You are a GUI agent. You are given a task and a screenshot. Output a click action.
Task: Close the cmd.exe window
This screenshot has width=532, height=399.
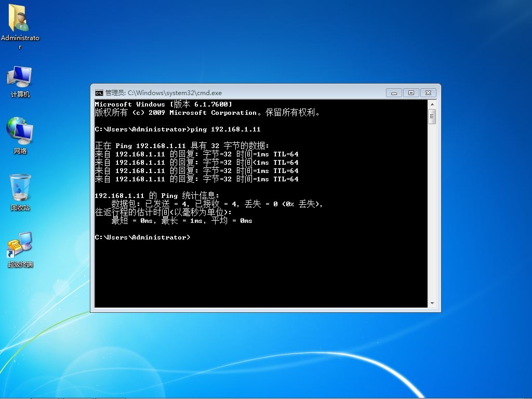(x=428, y=93)
